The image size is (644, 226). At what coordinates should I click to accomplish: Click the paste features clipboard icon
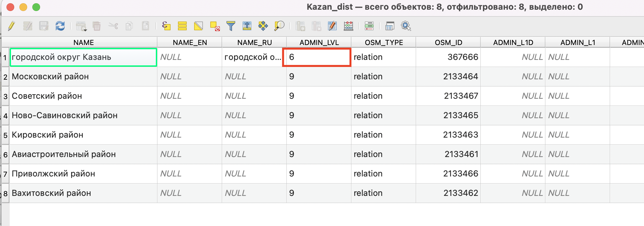click(x=145, y=26)
